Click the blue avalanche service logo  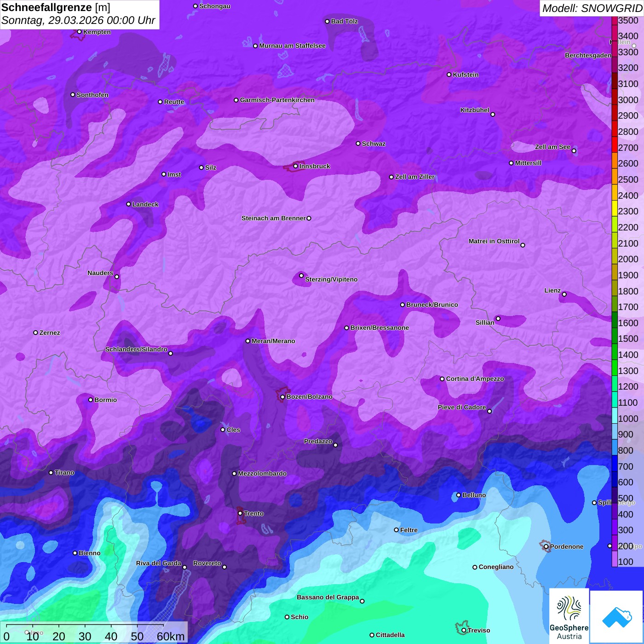tap(616, 617)
